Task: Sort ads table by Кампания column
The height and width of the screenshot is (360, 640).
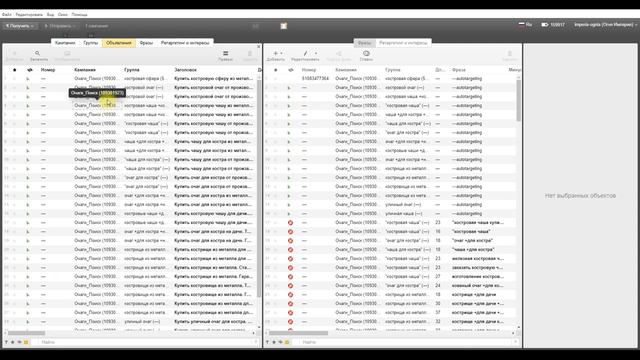Action: [x=85, y=70]
